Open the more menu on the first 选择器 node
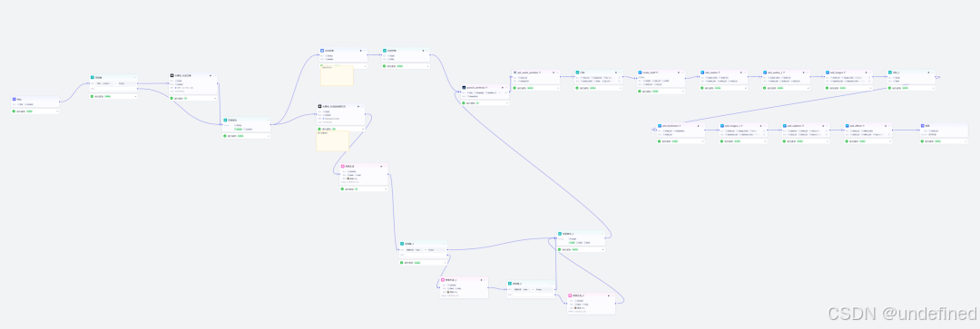980x329 pixels. [134, 77]
